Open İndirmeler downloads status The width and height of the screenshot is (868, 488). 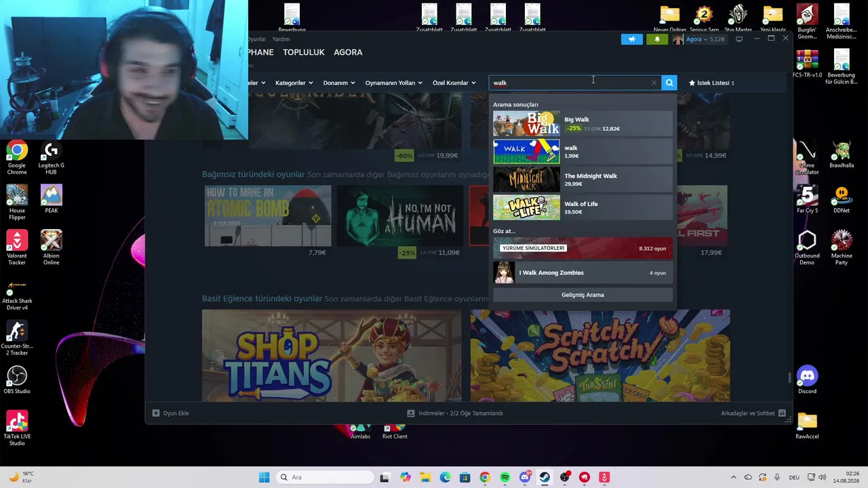[455, 413]
